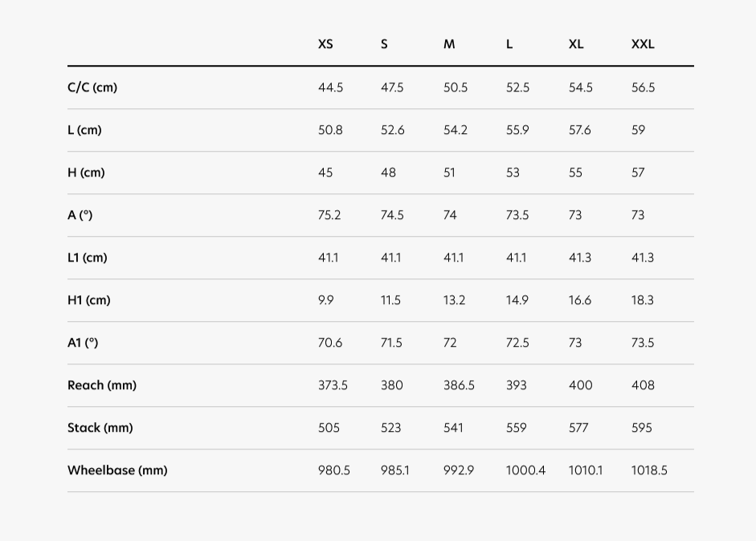Select the Stack (mm) row label
756x541 pixels.
point(100,428)
